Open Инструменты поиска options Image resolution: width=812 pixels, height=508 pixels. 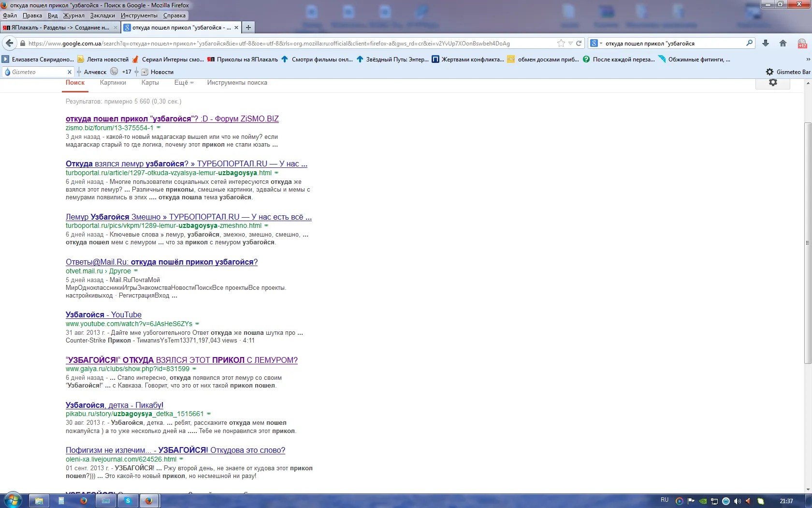[237, 83]
